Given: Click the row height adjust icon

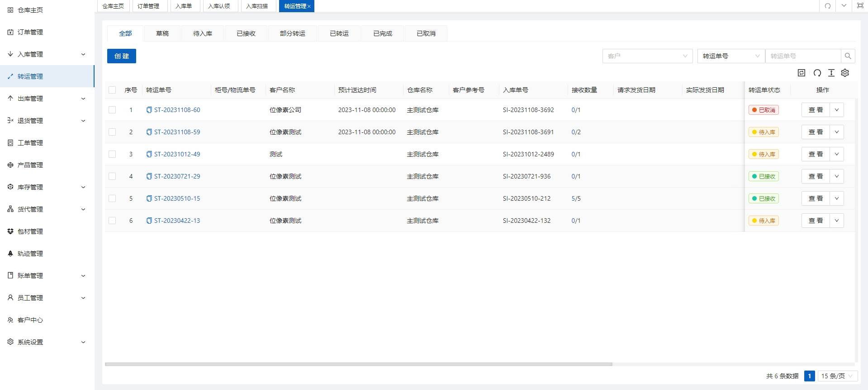Looking at the screenshot, I should point(831,73).
